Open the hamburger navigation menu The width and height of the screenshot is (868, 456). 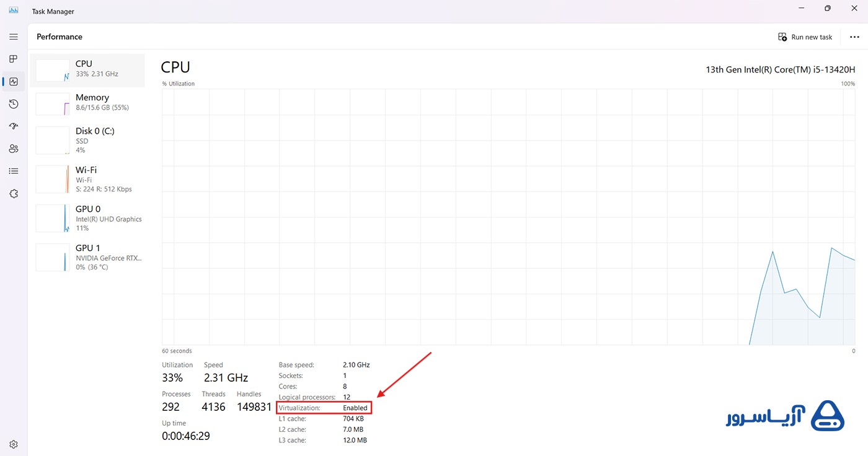[14, 37]
